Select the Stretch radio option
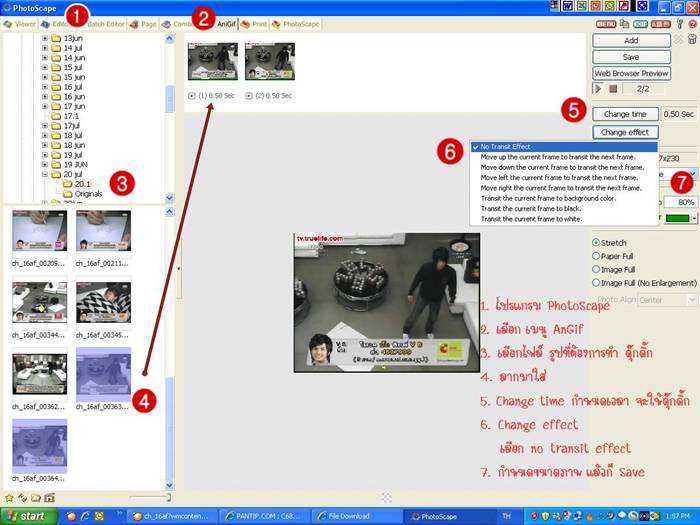700x525 pixels. 596,242
